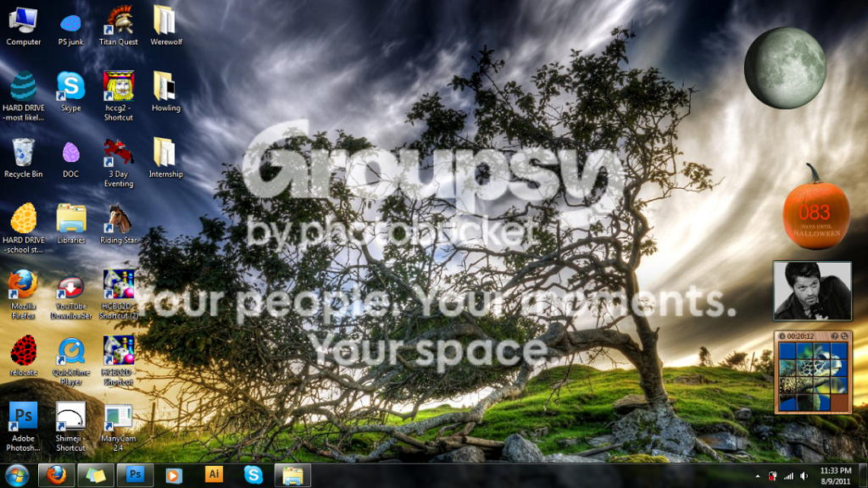This screenshot has width=868, height=488.
Task: Open the clock showing 11:33 PM
Action: coord(835,476)
